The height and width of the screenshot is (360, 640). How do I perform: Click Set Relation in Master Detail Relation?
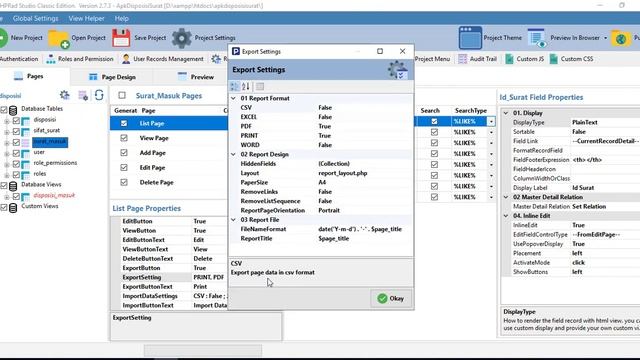pos(589,206)
